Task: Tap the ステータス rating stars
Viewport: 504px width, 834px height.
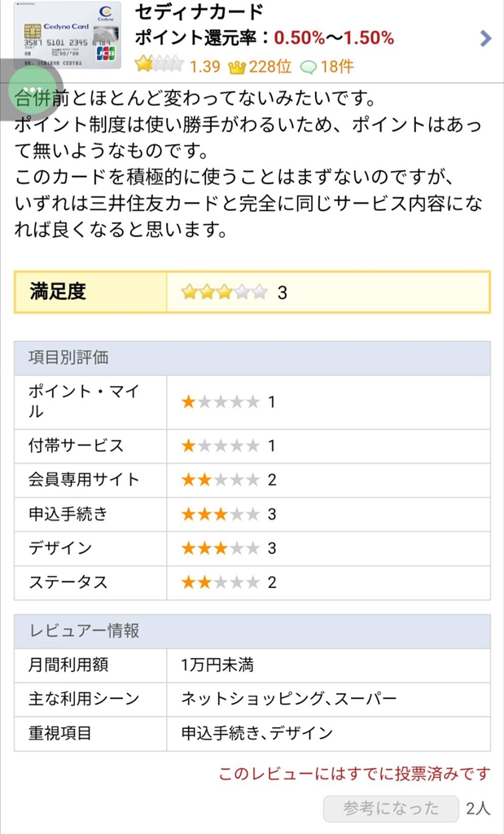Action: point(220,582)
